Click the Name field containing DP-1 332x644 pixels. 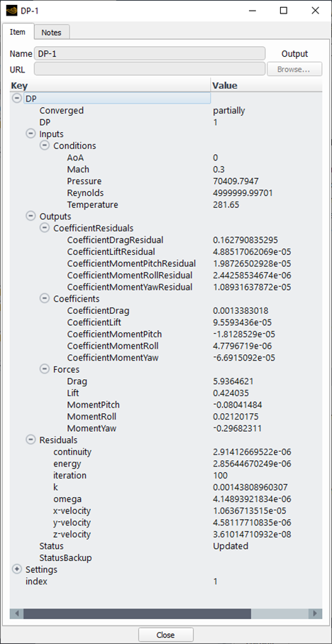point(150,54)
